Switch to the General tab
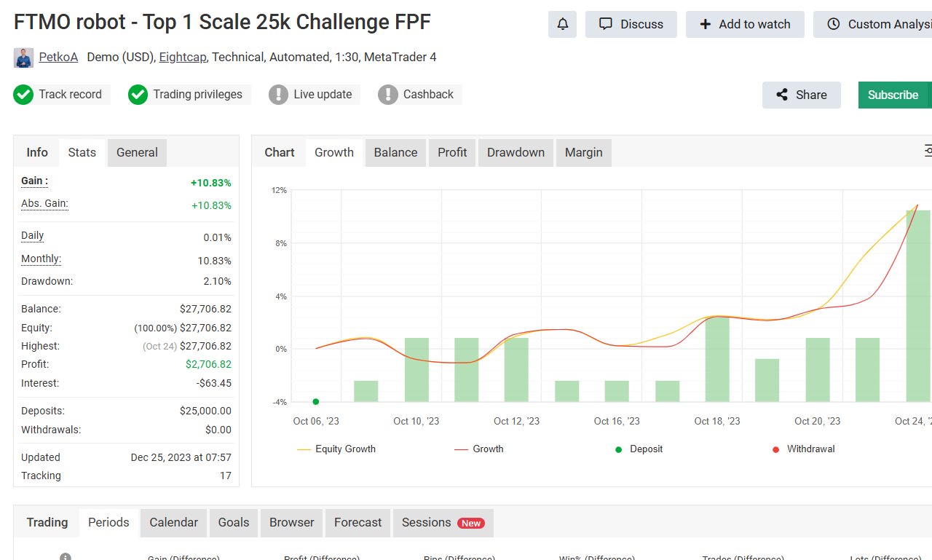This screenshot has height=560, width=932. (x=137, y=153)
